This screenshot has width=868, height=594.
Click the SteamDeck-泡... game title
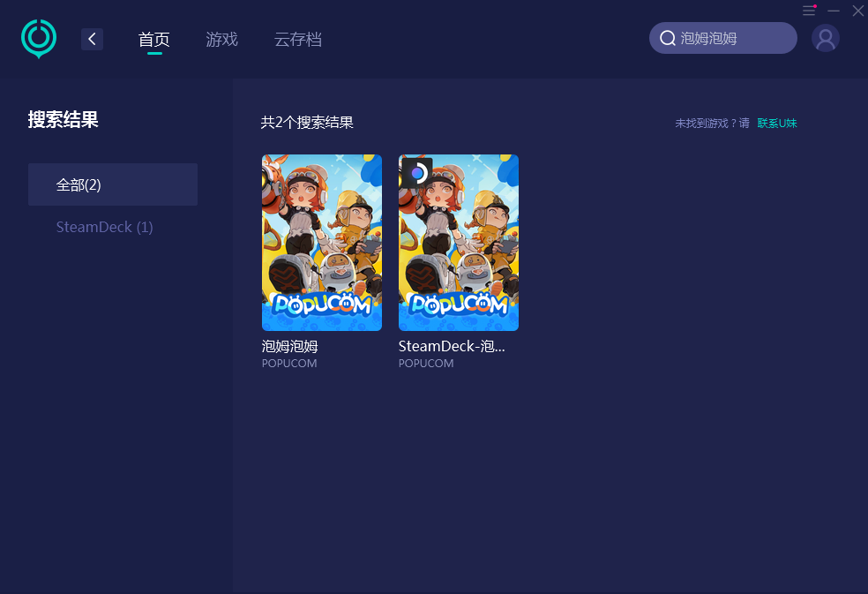[452, 346]
